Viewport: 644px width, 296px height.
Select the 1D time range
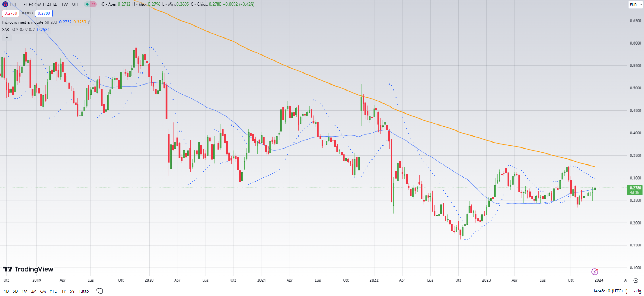6,291
